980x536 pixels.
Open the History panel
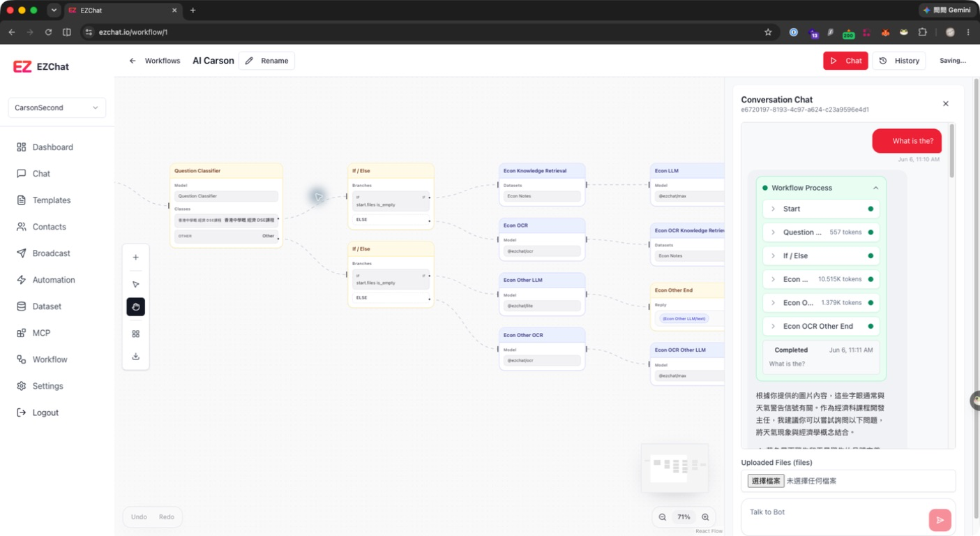(x=899, y=61)
